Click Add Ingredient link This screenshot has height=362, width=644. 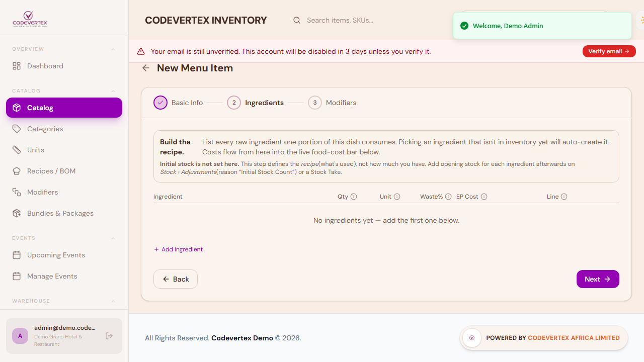click(x=178, y=249)
